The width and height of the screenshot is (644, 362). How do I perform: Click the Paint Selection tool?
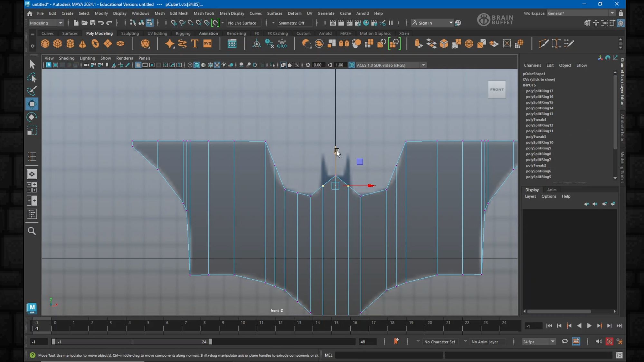point(32,91)
